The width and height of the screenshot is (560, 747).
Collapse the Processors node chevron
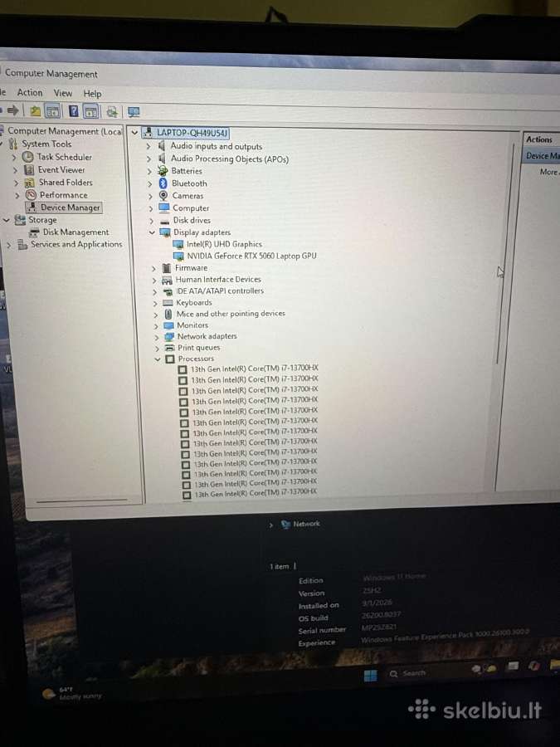pyautogui.click(x=158, y=359)
